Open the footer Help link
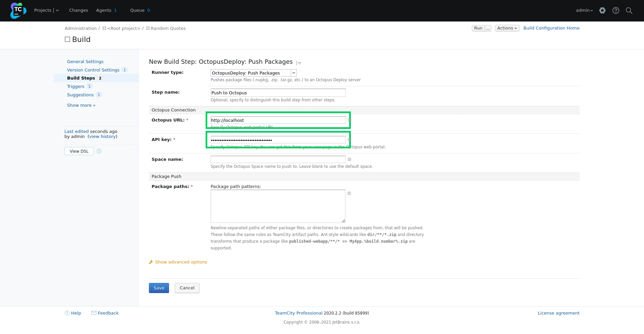This screenshot has height=334, width=644. coord(76,313)
